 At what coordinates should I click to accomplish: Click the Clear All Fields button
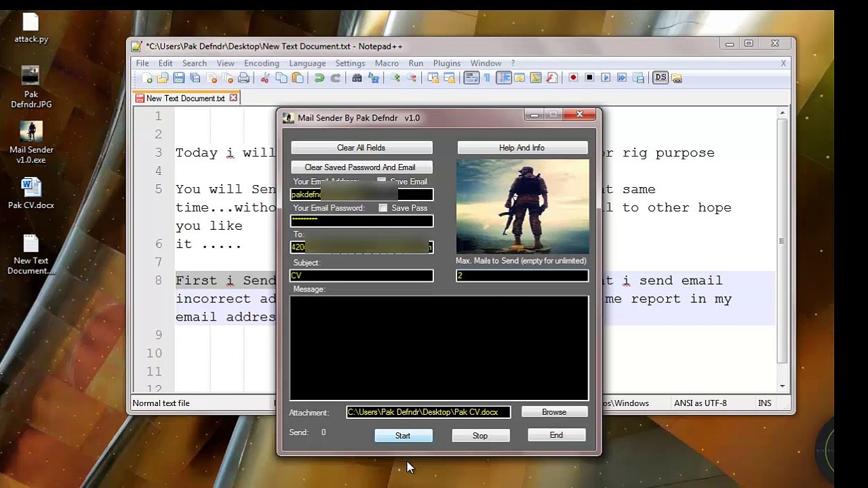[x=361, y=148]
